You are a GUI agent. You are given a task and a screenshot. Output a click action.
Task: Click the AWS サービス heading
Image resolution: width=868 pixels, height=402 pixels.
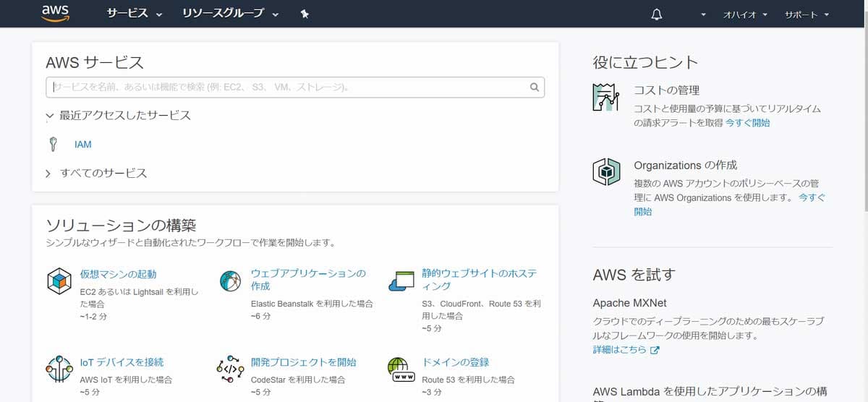95,62
